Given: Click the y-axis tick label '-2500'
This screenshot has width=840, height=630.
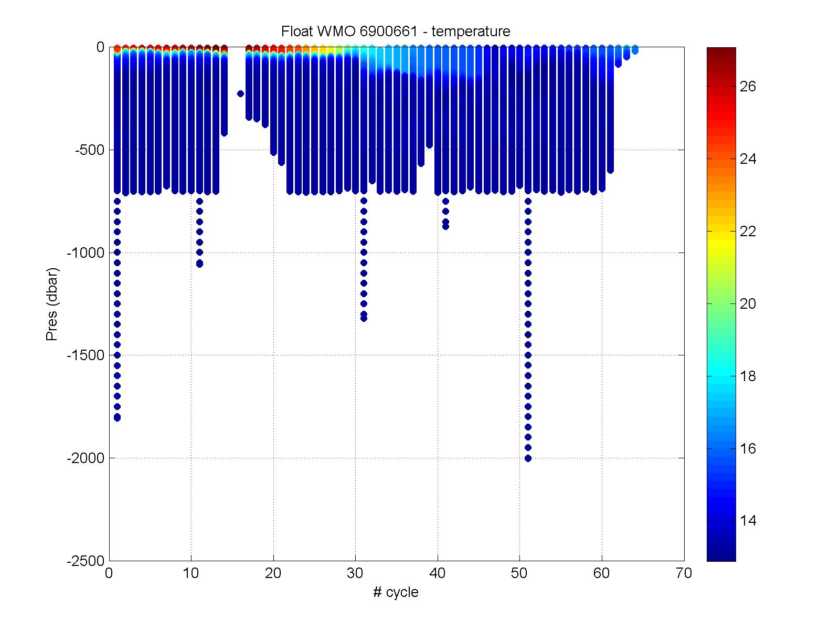Looking at the screenshot, I should click(86, 561).
